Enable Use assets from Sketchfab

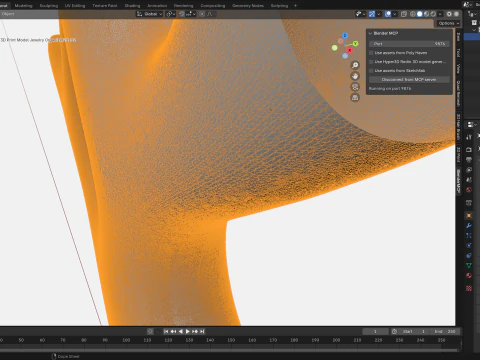coord(371,71)
